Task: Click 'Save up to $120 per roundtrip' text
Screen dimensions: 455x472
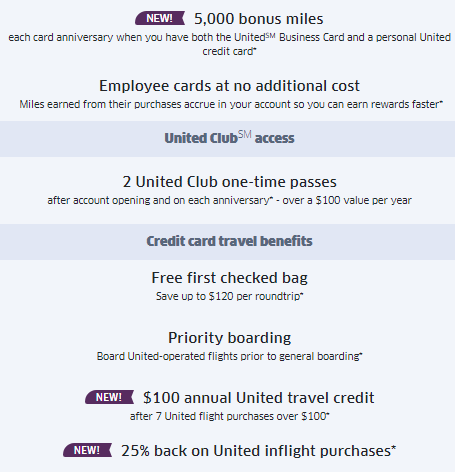Action: click(228, 296)
